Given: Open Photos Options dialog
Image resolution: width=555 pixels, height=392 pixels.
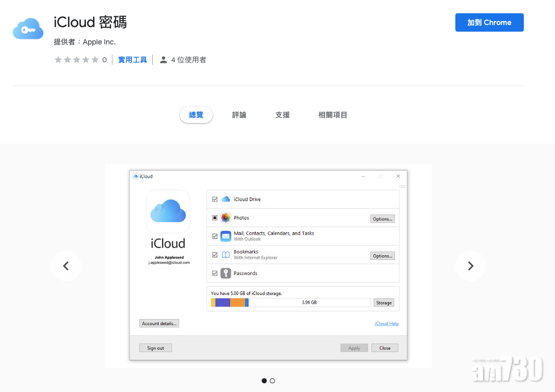Looking at the screenshot, I should (x=382, y=218).
